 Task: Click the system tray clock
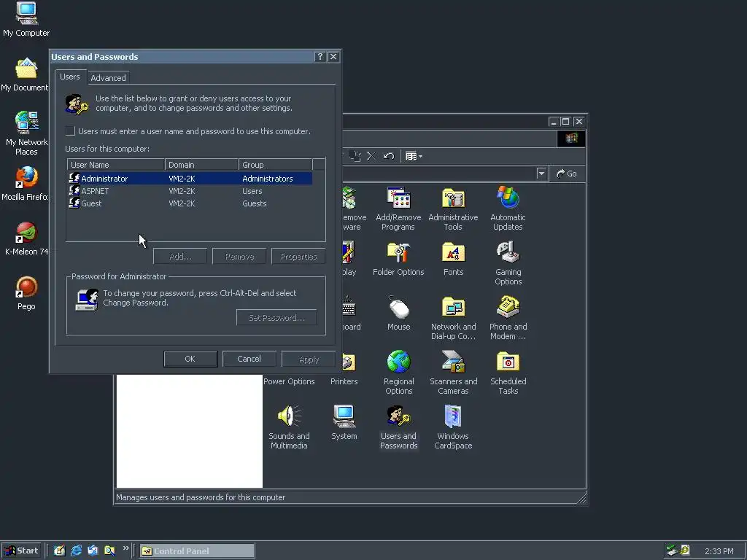click(x=719, y=551)
